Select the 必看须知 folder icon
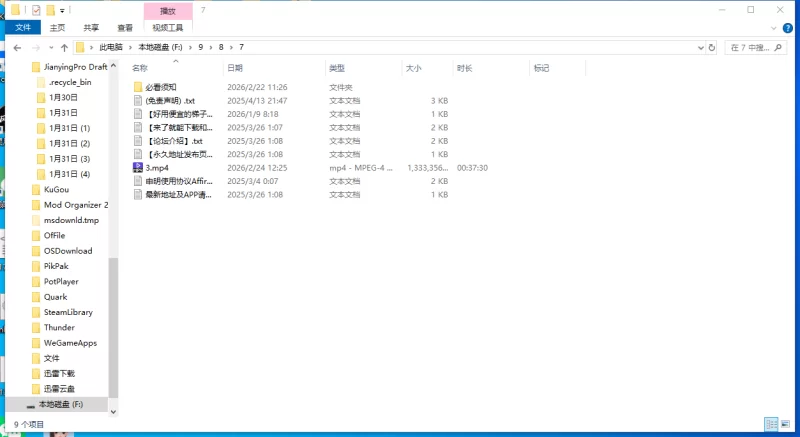The height and width of the screenshot is (437, 800). point(138,87)
